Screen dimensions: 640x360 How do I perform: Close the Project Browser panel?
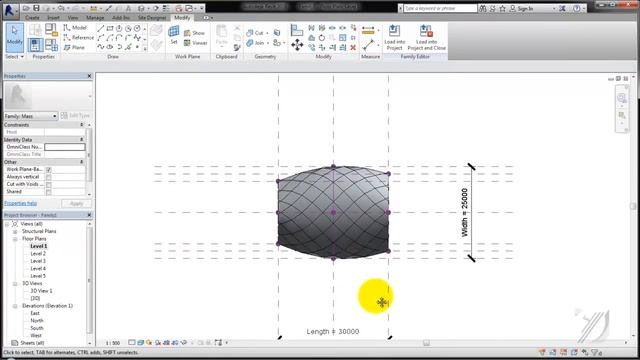89,215
